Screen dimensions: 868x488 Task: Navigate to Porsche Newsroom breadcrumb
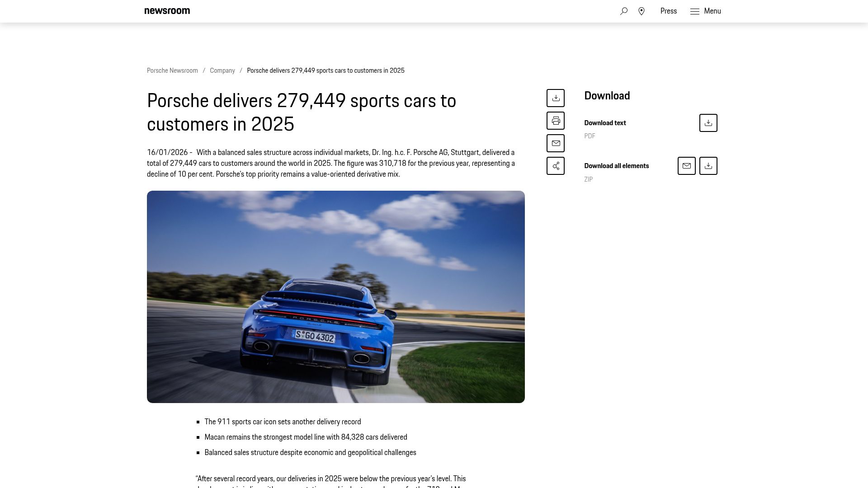coord(172,70)
